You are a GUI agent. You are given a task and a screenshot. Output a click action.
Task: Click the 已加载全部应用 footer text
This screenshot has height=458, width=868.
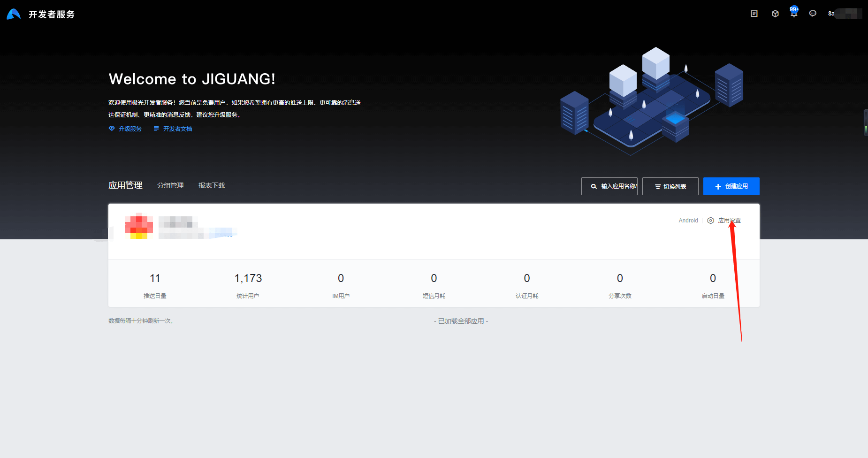pyautogui.click(x=461, y=321)
